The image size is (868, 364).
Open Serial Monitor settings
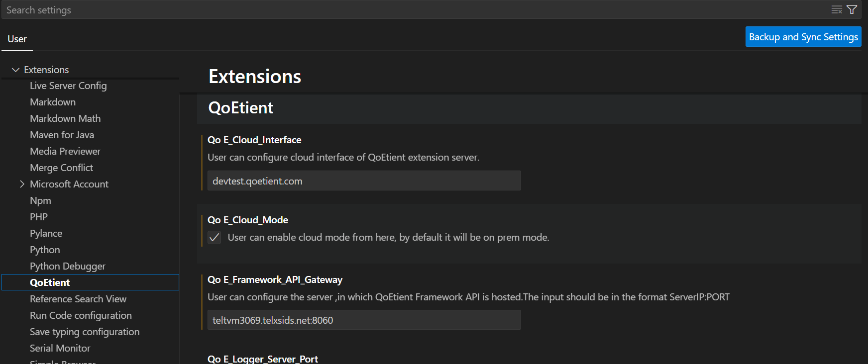pos(60,348)
